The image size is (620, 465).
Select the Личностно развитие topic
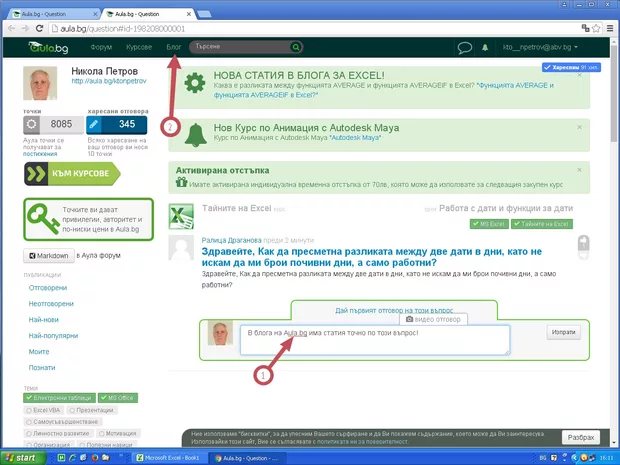click(59, 434)
